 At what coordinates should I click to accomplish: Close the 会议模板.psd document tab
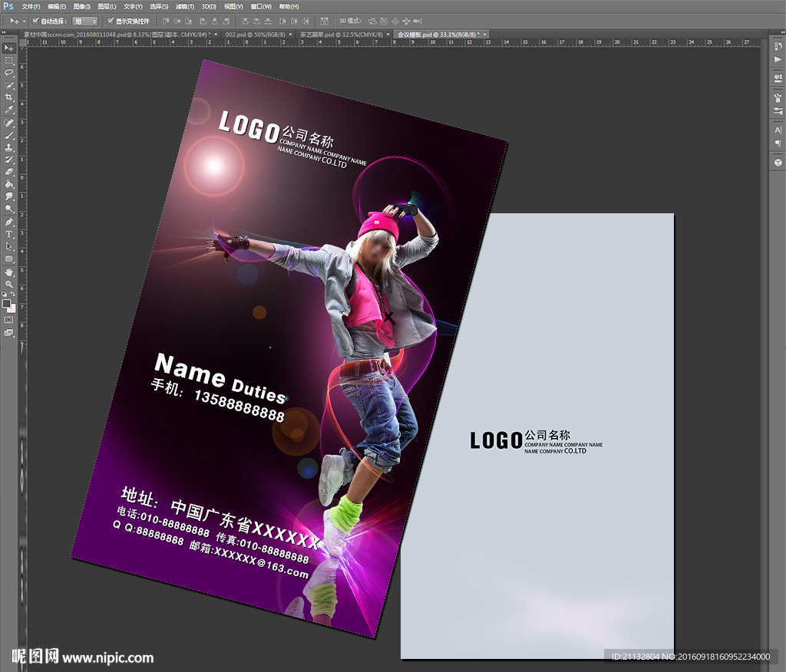(x=485, y=35)
